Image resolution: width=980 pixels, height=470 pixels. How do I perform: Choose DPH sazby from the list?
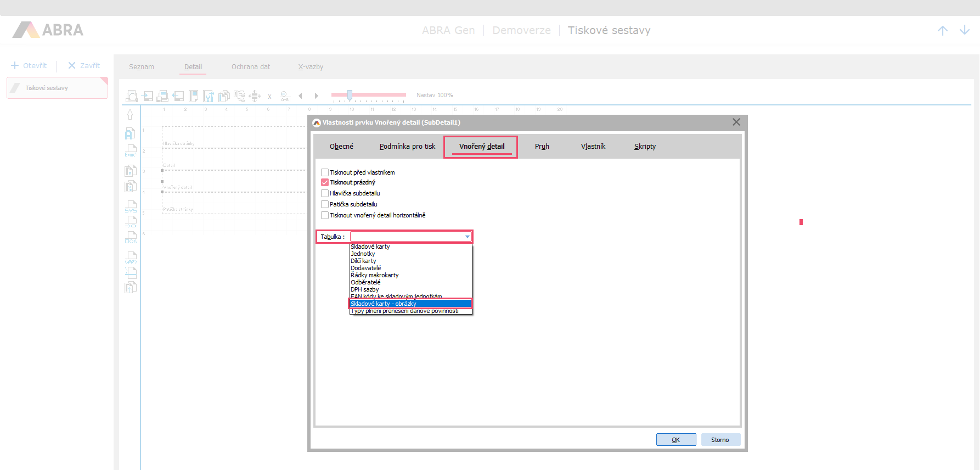coord(410,289)
